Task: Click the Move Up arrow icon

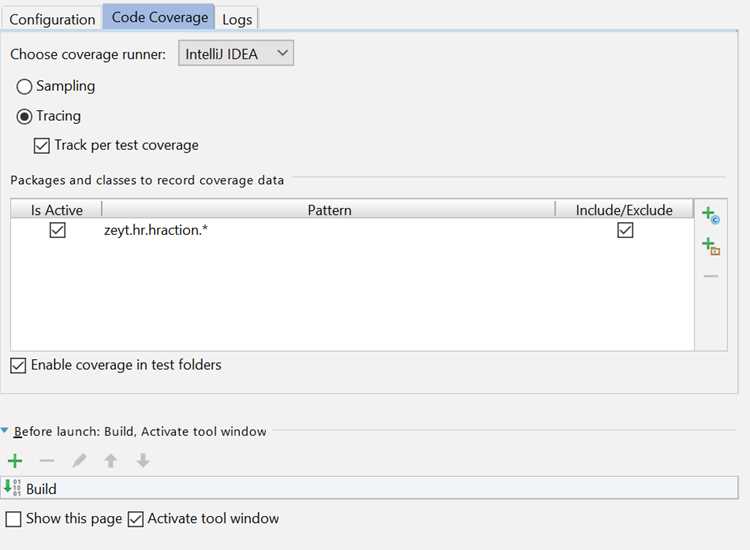Action: pos(111,461)
